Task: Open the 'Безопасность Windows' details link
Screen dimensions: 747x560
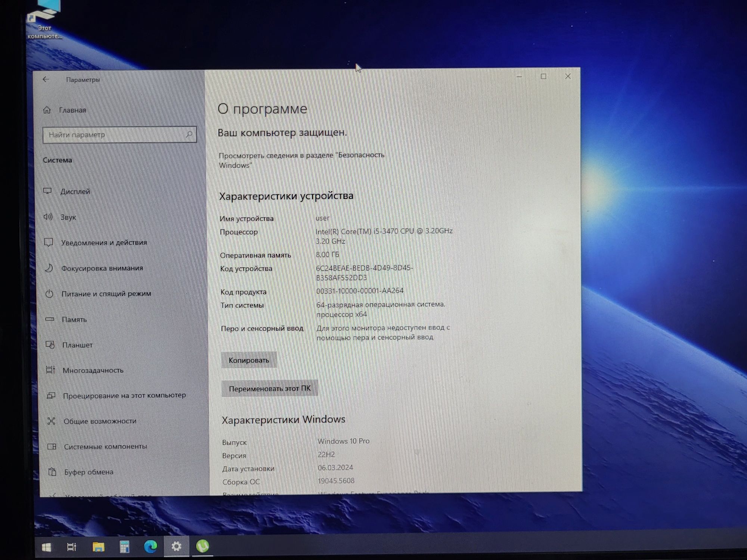Action: (x=301, y=160)
